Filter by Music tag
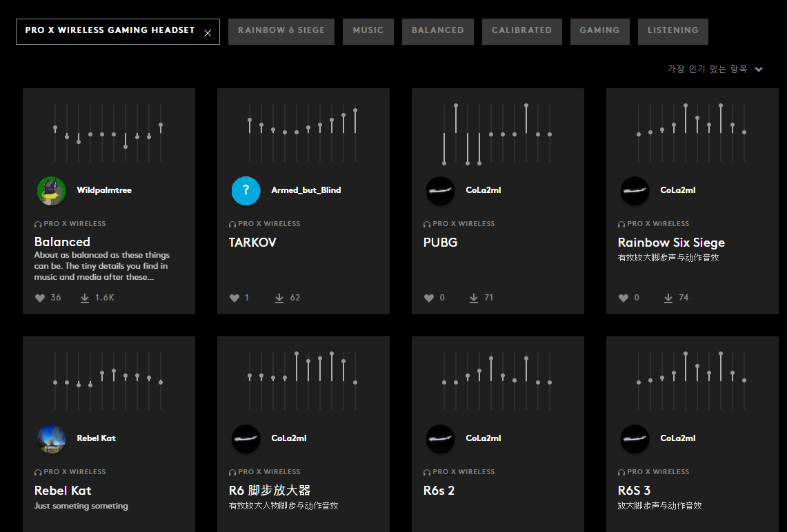 click(x=368, y=32)
